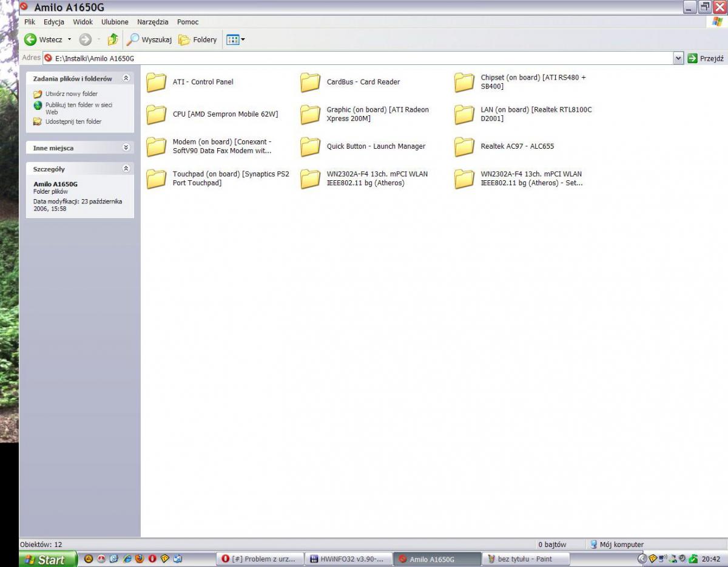This screenshot has height=567, width=728.
Task: Select the WN2302A-F4 WLAN (Atheros) - Set... folder
Action: [x=519, y=178]
